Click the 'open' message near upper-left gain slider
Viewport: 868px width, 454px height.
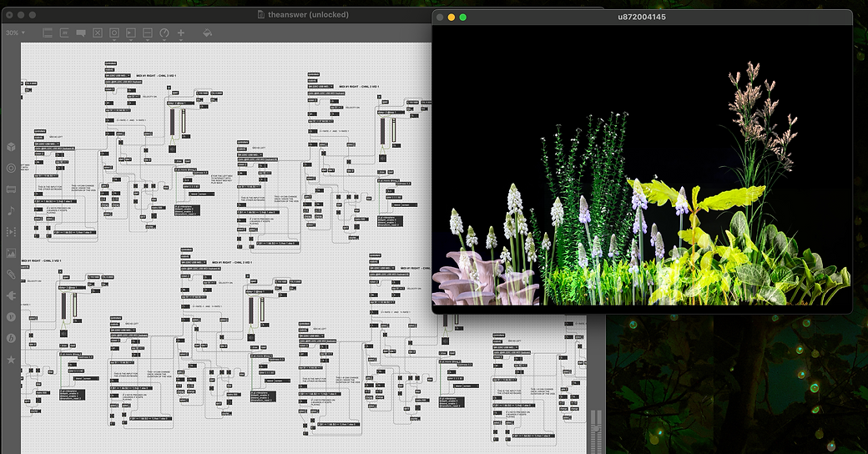click(175, 93)
